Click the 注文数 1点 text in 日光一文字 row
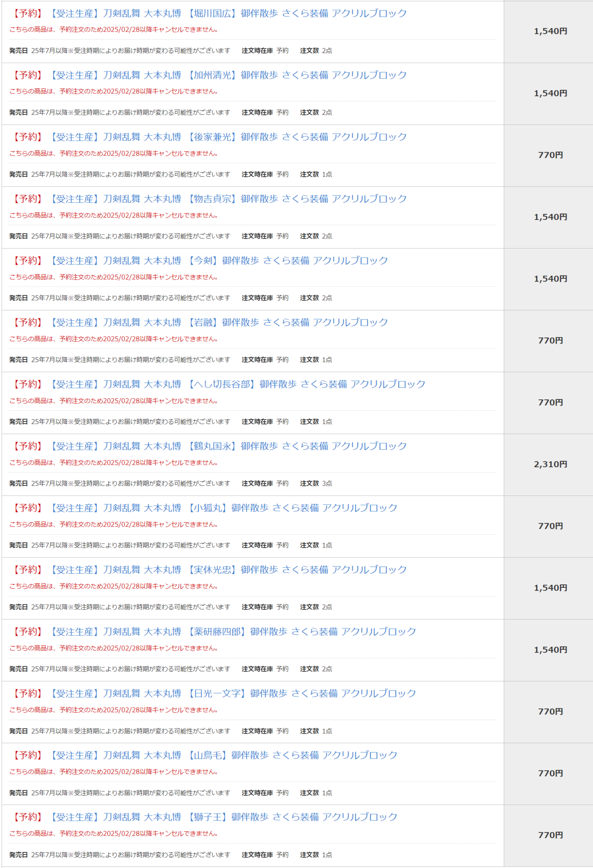 316,731
